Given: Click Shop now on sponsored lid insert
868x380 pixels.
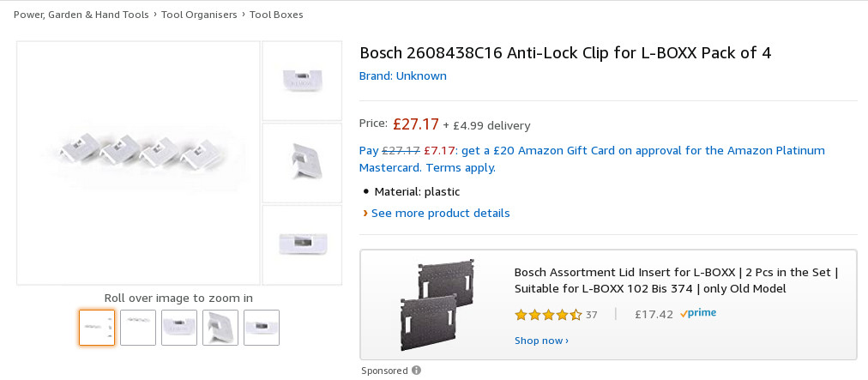Looking at the screenshot, I should click(541, 341).
